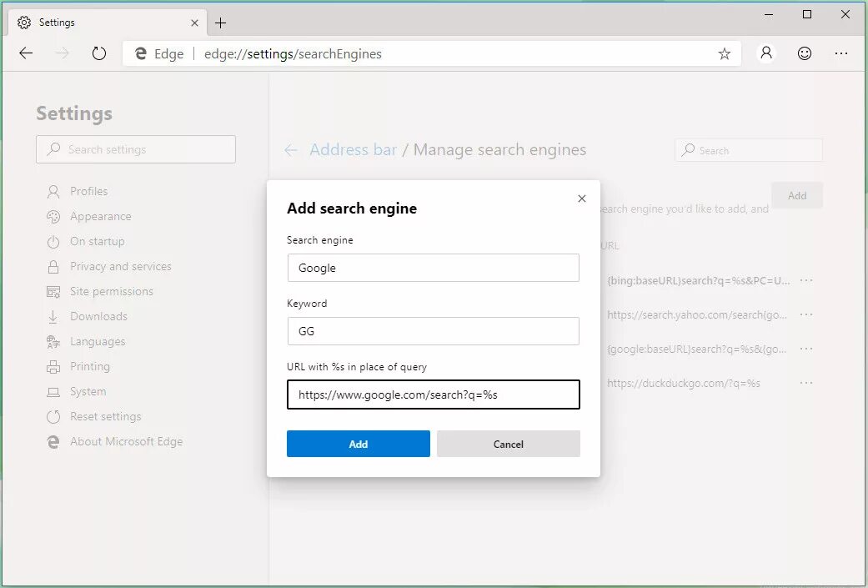
Task: Open a new tab with the plus icon
Action: tap(220, 23)
